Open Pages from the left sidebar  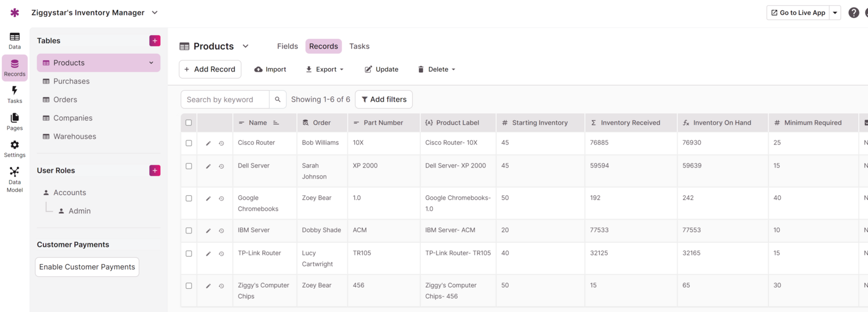coord(14,121)
